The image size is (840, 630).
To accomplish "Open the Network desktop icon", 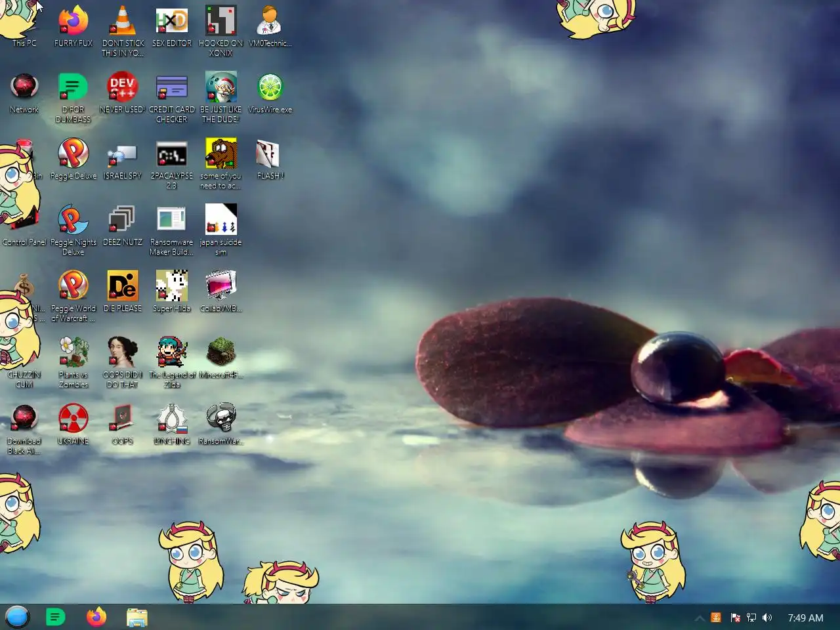I will tap(24, 87).
